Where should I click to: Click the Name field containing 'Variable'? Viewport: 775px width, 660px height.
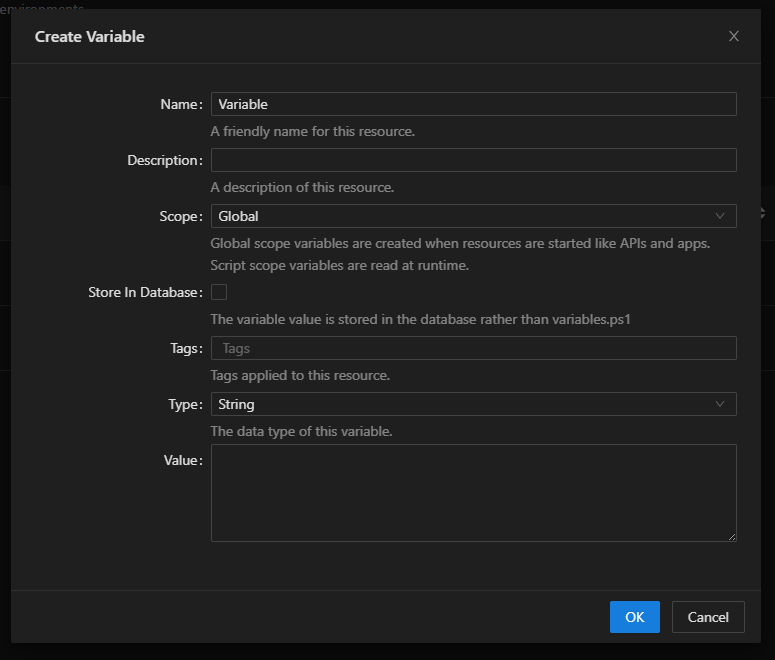click(473, 104)
